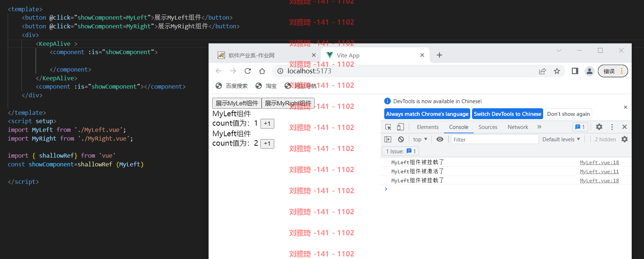Create a live expression eye icon
The height and width of the screenshot is (259, 644).
click(440, 139)
